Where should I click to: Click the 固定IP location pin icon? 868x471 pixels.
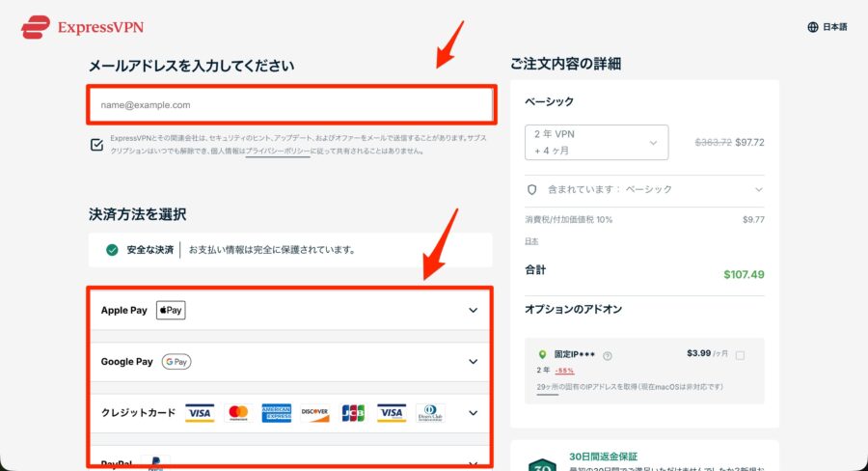pos(542,354)
